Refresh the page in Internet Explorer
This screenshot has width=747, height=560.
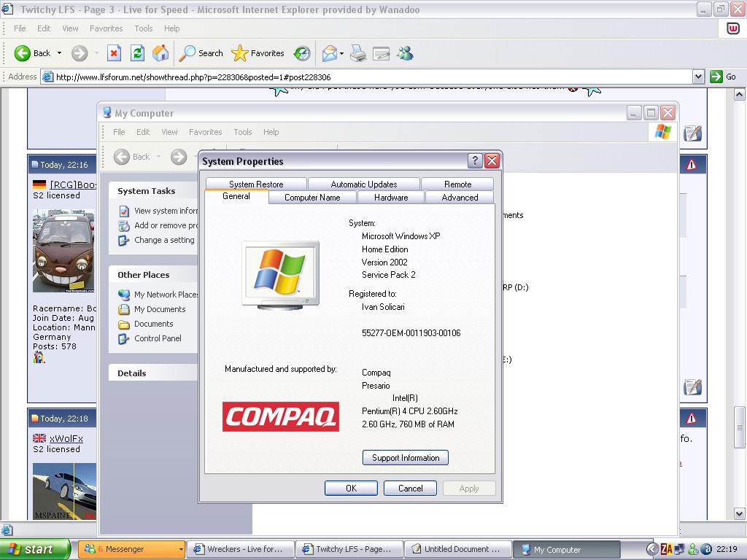tap(138, 53)
